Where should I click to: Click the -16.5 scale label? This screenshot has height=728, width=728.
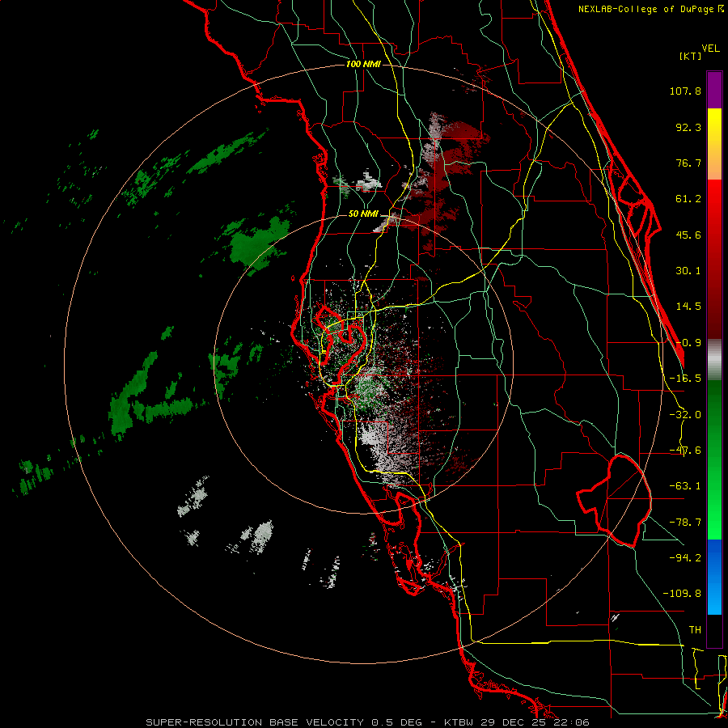(685, 379)
